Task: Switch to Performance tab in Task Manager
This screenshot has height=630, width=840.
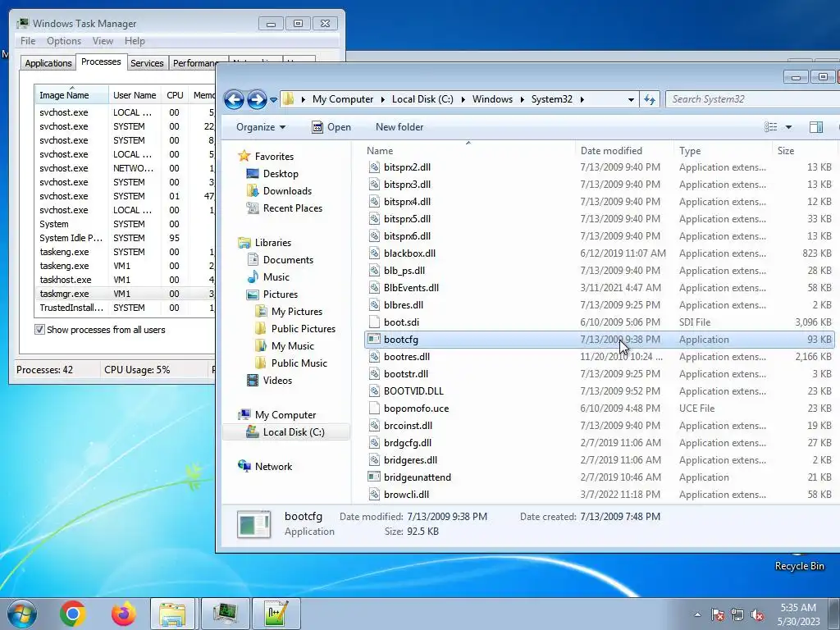Action: 195,63
